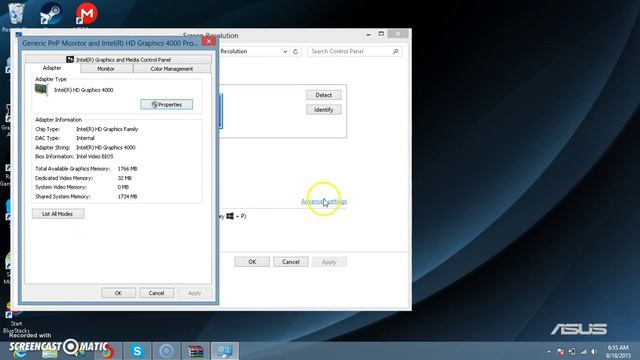
Task: Click the refresh icon in the Screen Resolution address bar
Action: [296, 51]
